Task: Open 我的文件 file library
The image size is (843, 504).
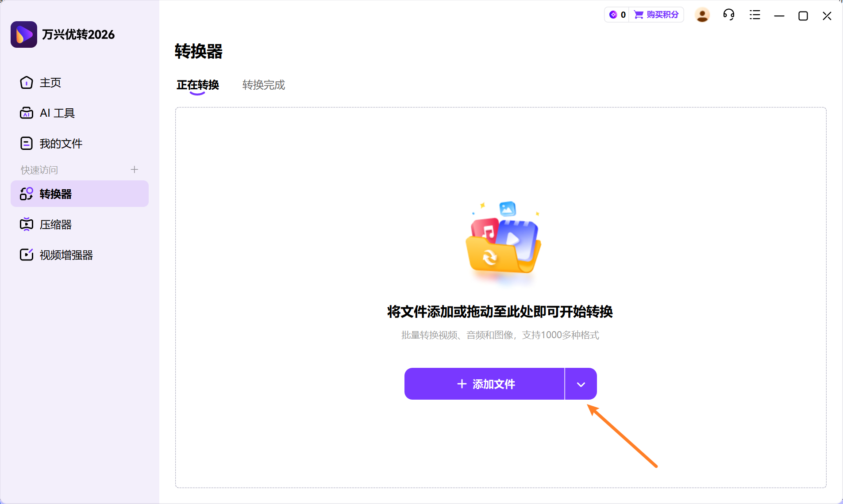Action: [x=61, y=143]
